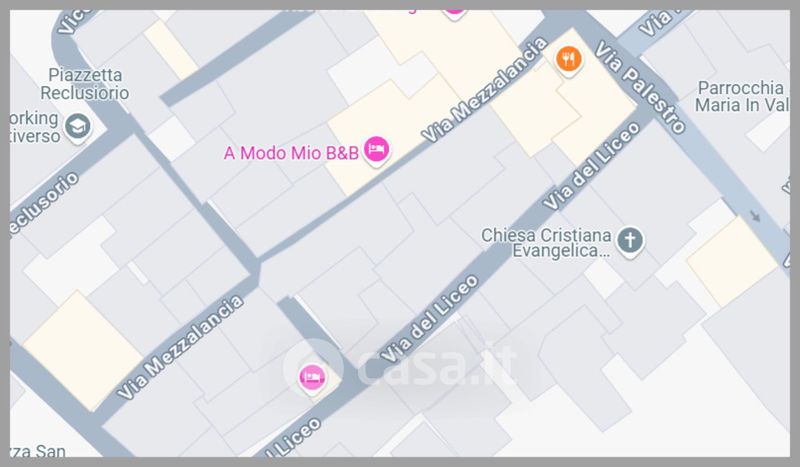Click Via Mezzalancia label beside the large cream building

(180, 347)
